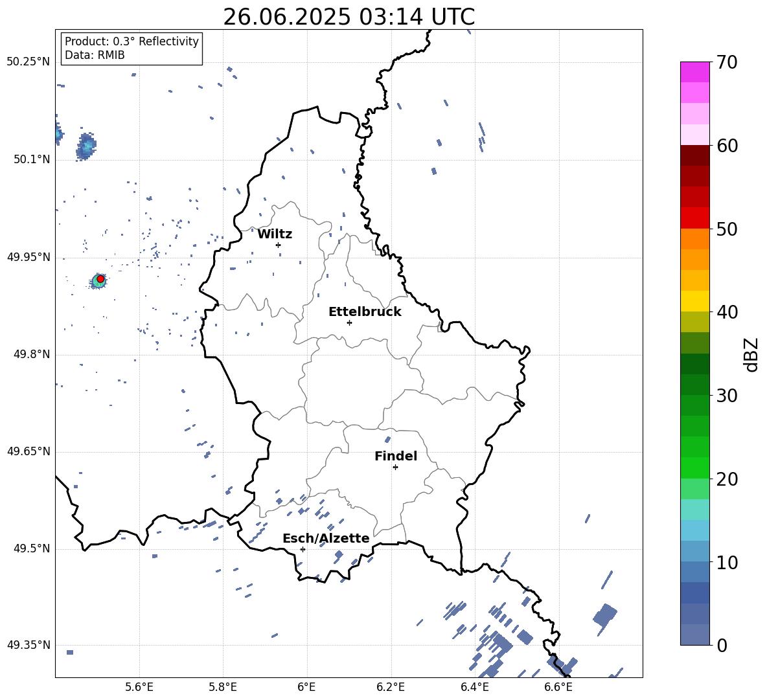
Task: Click the Ettelbruck station label
Action: tap(365, 312)
